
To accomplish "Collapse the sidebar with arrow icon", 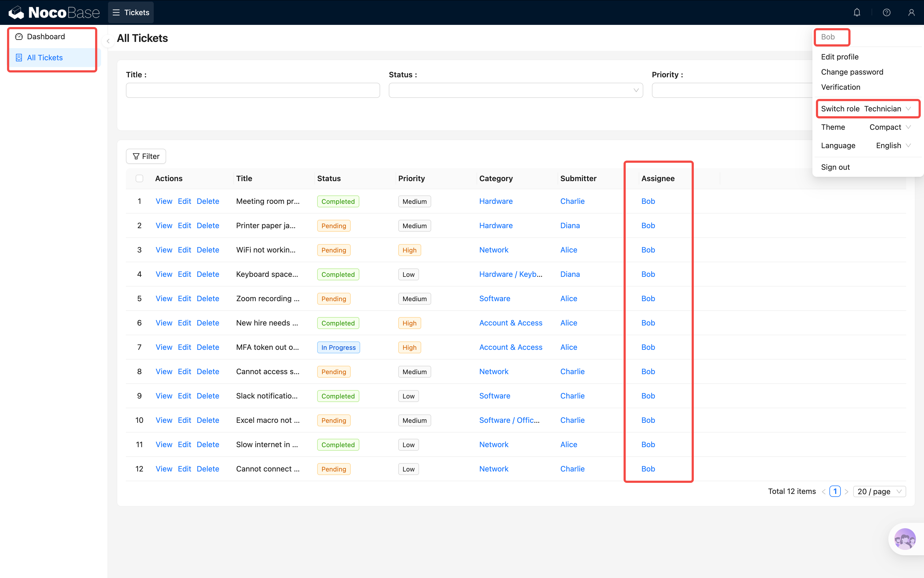I will tap(108, 41).
